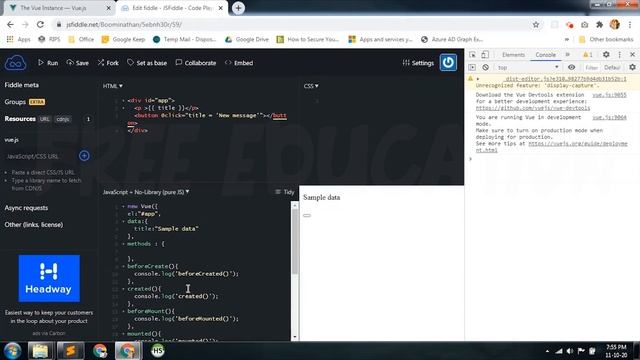Open Google Keep bookmark
Screen dimensions: 640x360
click(x=123, y=39)
